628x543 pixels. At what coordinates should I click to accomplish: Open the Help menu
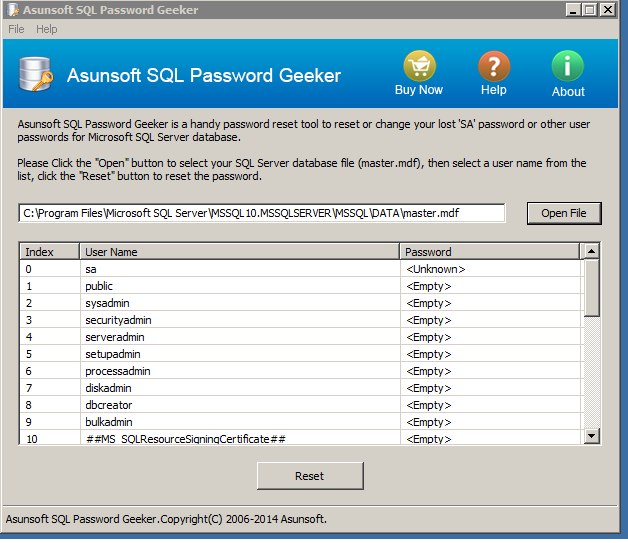coord(47,29)
